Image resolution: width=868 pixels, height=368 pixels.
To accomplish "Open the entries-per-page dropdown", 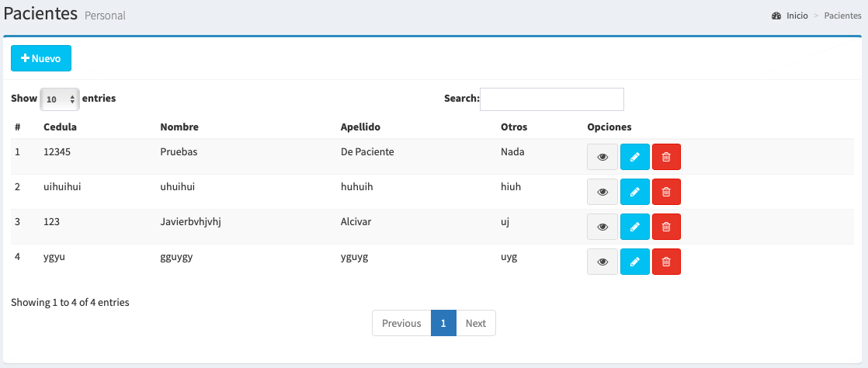I will [59, 99].
